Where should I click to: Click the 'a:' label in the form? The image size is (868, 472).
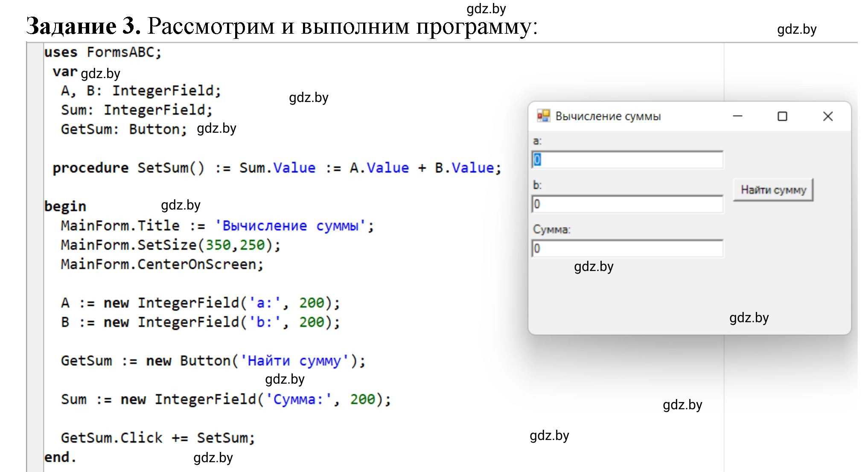pyautogui.click(x=537, y=141)
